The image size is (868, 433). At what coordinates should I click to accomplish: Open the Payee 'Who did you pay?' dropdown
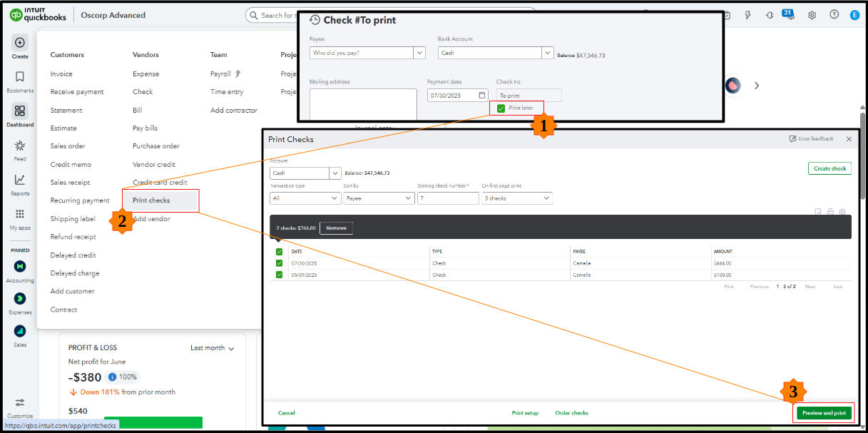367,53
